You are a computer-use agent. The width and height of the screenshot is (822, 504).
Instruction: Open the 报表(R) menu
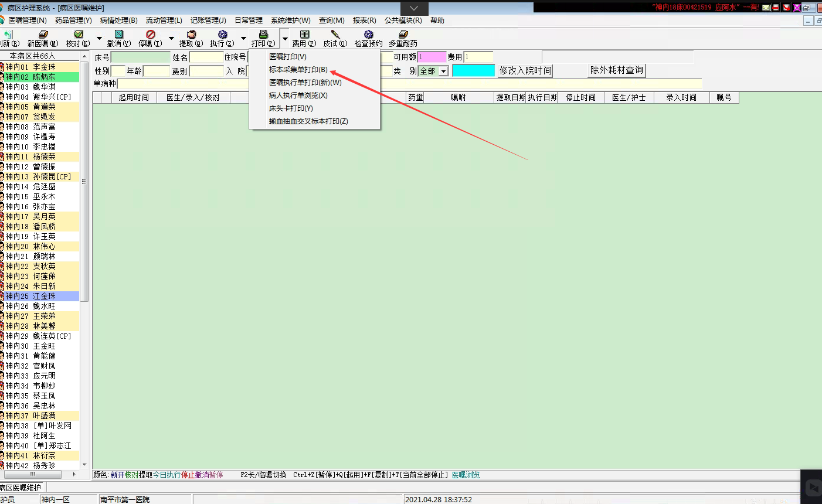(x=365, y=21)
